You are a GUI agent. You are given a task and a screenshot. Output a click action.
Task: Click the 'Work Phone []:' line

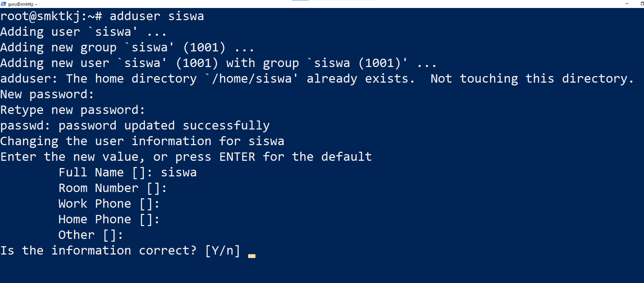click(x=109, y=204)
